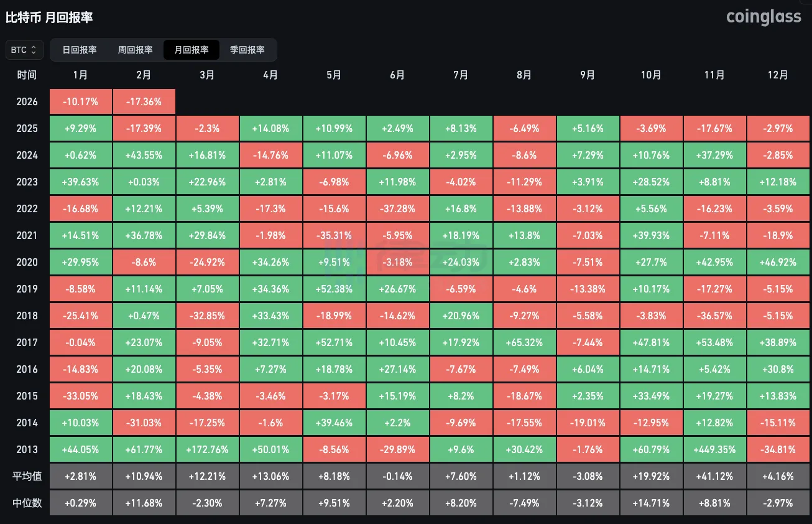Click the 12月 column header
This screenshot has height=524, width=812.
click(x=778, y=75)
